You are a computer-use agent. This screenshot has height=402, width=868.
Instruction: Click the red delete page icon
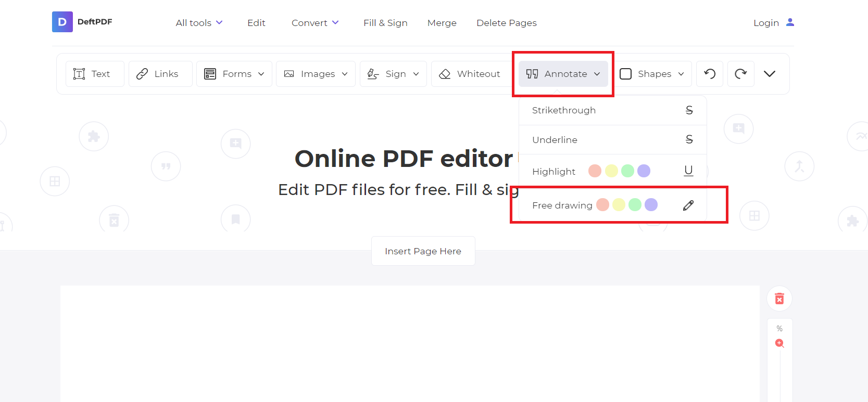(x=779, y=299)
